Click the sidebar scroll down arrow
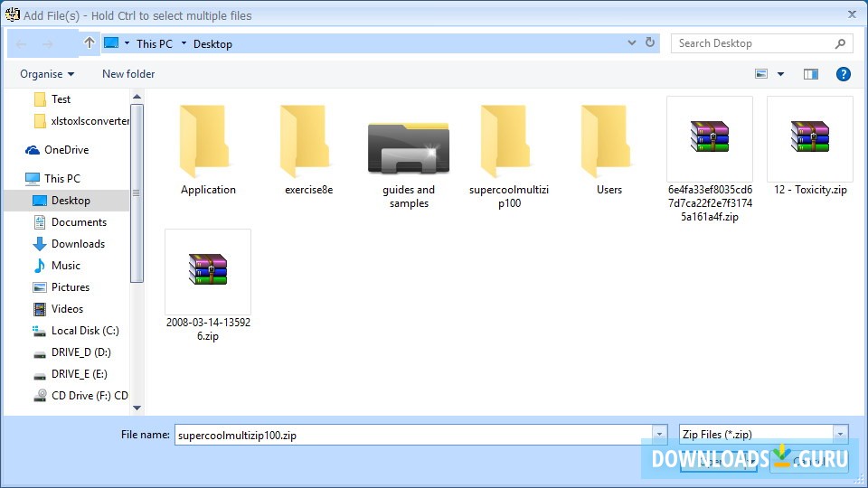The height and width of the screenshot is (488, 868). click(x=137, y=408)
